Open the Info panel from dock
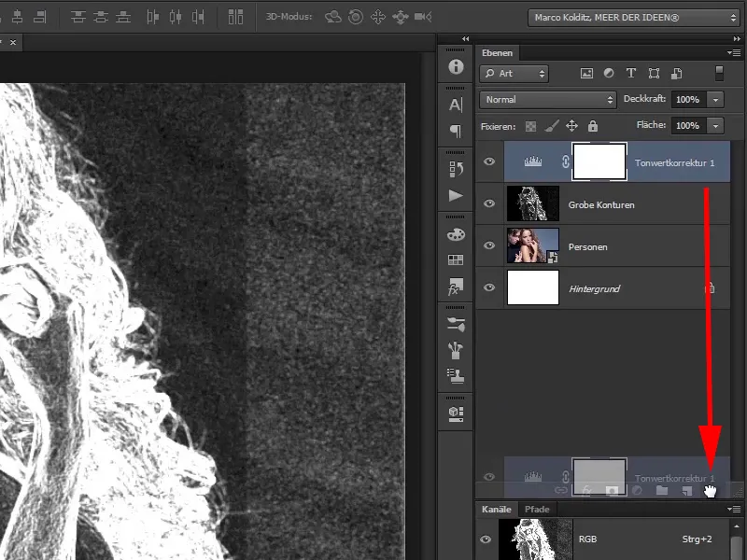Screen dimensions: 747x560 (456, 66)
